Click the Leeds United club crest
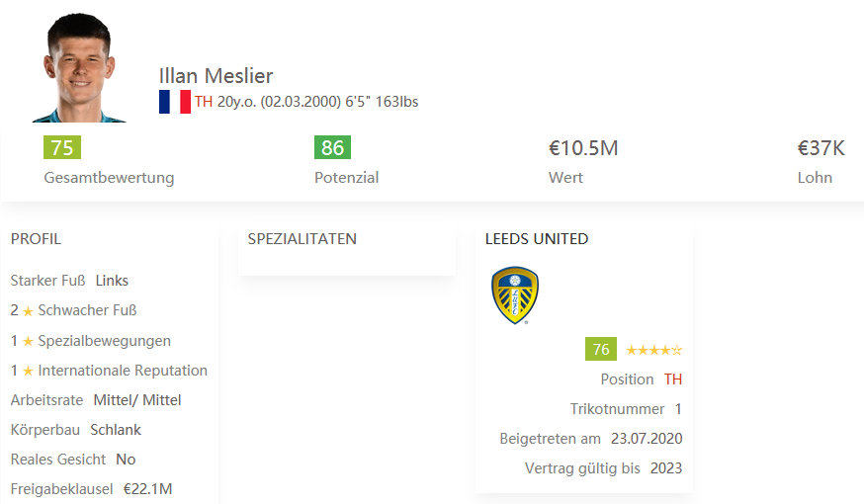 click(515, 295)
